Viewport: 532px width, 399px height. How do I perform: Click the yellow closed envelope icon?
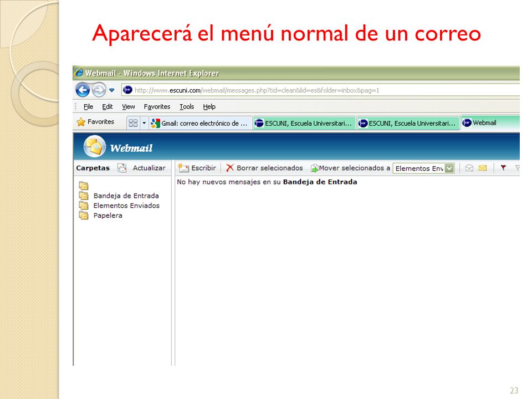[483, 168]
